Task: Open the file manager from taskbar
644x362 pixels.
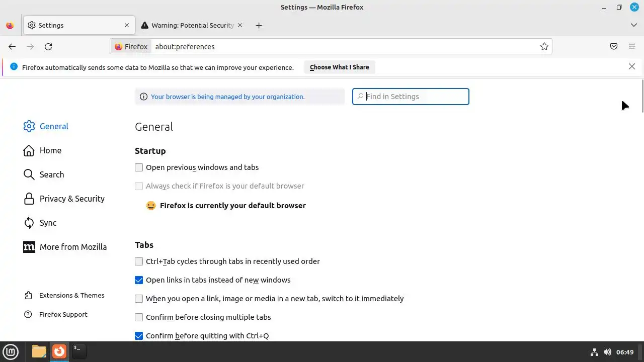Action: [x=39, y=351]
